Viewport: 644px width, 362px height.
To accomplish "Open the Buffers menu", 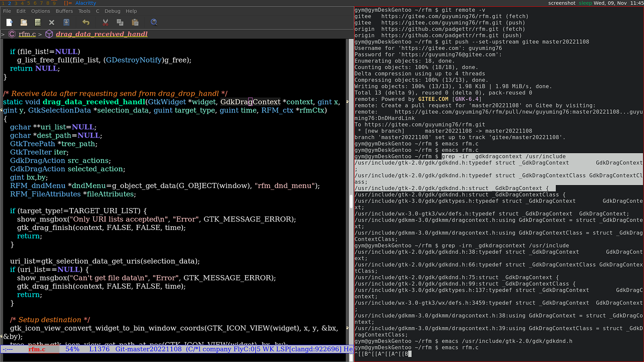I will pyautogui.click(x=64, y=11).
